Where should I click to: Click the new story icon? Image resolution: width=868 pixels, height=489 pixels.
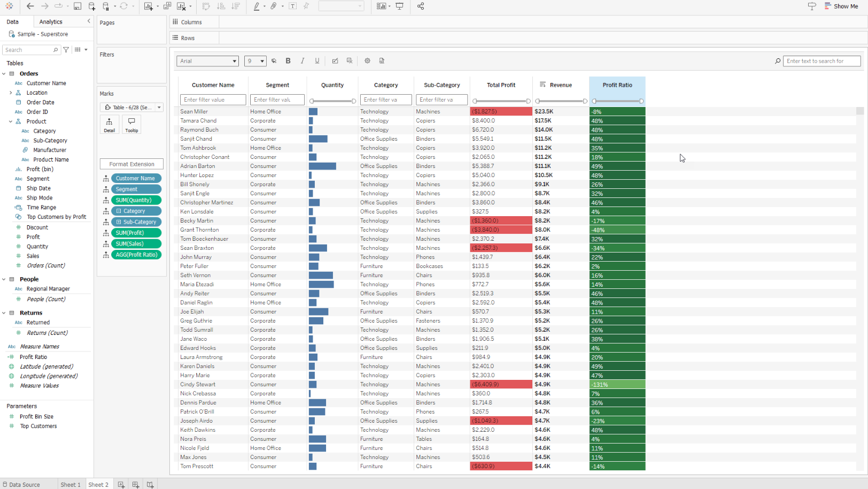[150, 485]
